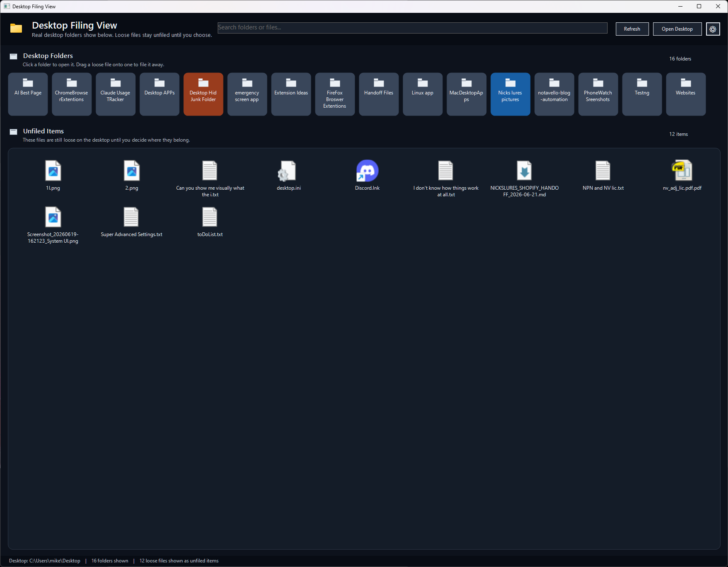Open the Nicks lures pictures folder
The width and height of the screenshot is (728, 567).
510,94
